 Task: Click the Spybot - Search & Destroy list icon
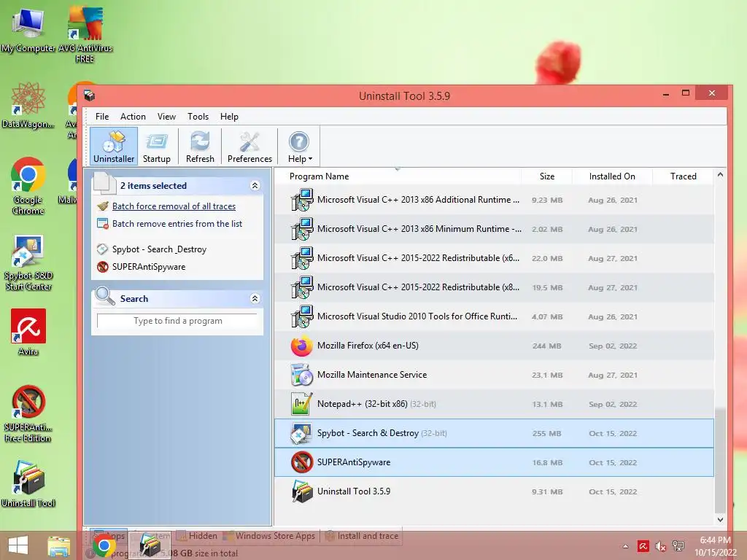click(302, 433)
